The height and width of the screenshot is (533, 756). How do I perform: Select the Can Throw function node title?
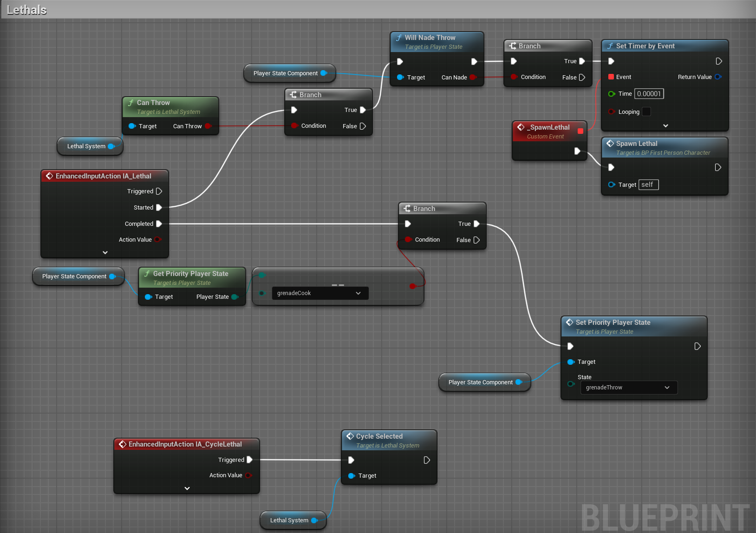153,103
